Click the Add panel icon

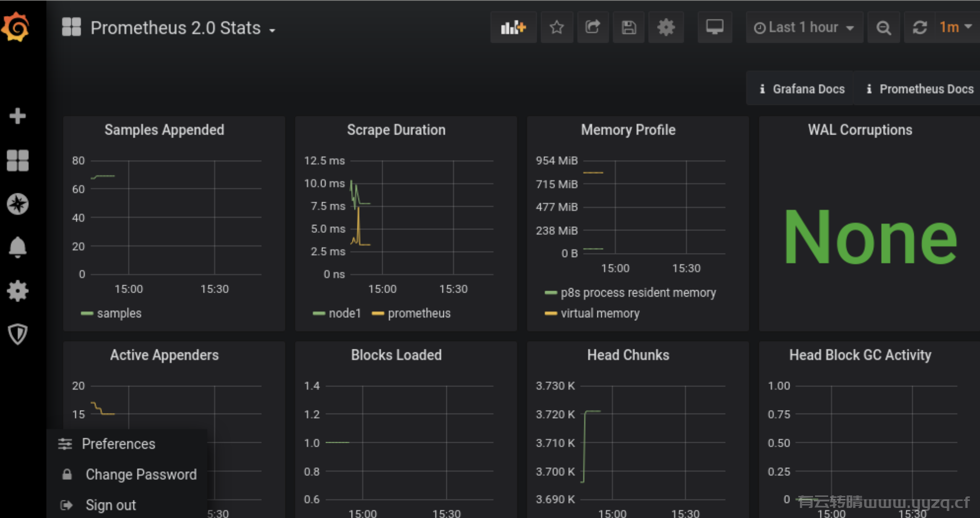(513, 27)
